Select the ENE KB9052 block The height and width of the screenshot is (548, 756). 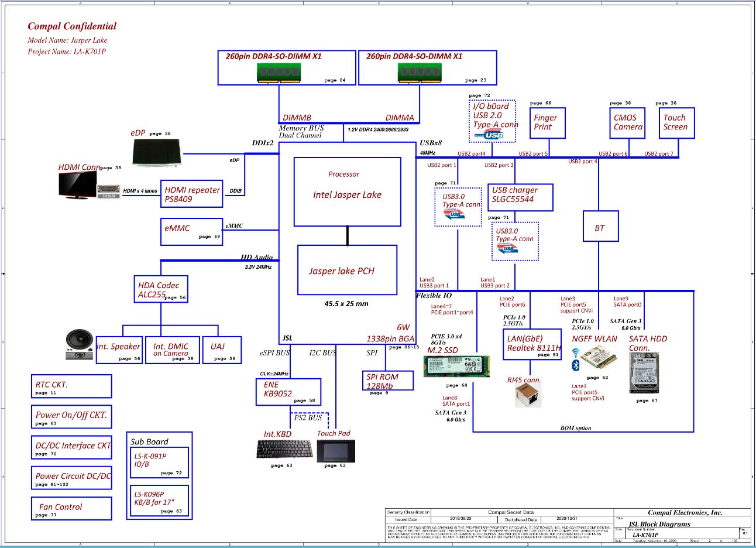288,392
